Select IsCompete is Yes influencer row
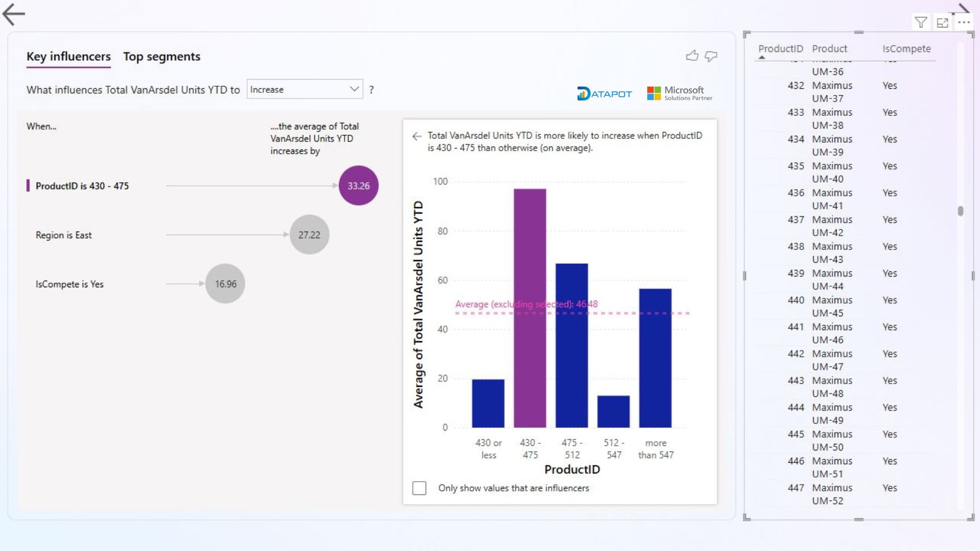Image resolution: width=980 pixels, height=551 pixels. (x=69, y=284)
